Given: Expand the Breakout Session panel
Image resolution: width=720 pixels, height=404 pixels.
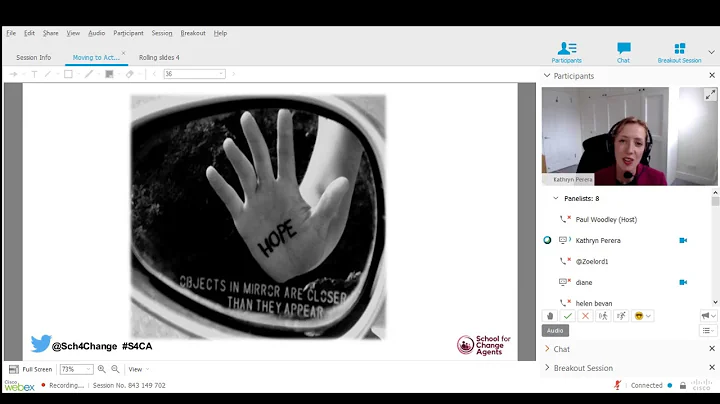Looking at the screenshot, I should pyautogui.click(x=547, y=368).
